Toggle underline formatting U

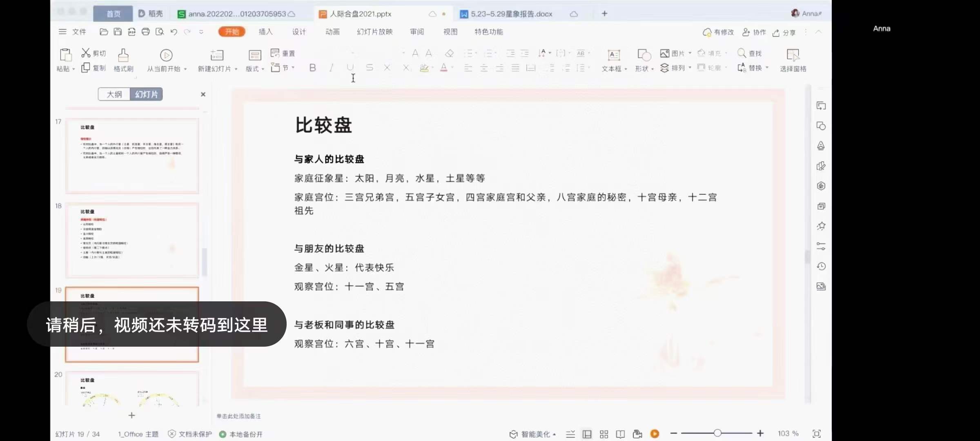coord(350,68)
